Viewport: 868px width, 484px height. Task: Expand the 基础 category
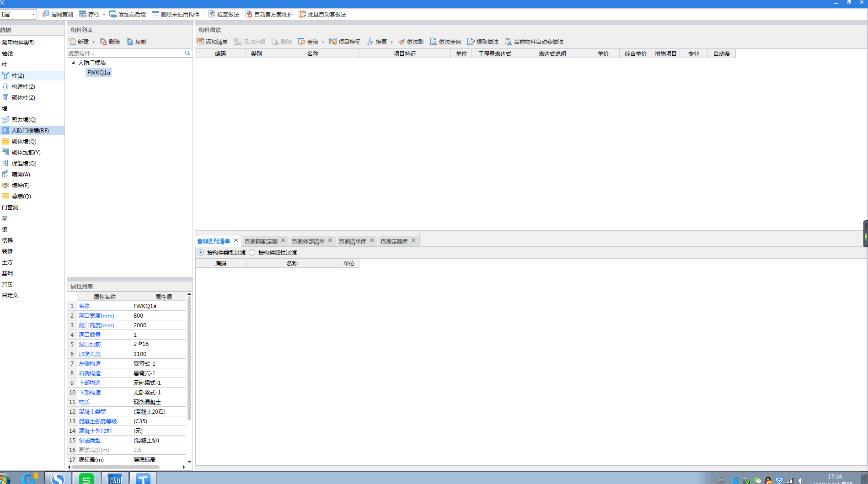7,273
